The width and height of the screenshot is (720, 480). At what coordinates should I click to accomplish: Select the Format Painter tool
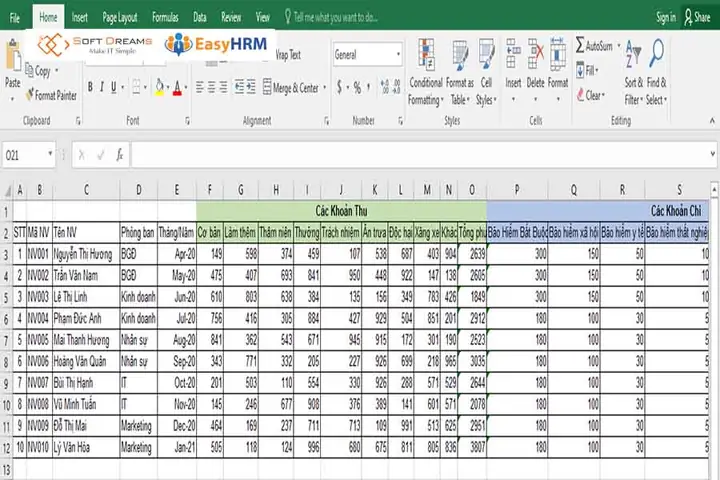51,95
